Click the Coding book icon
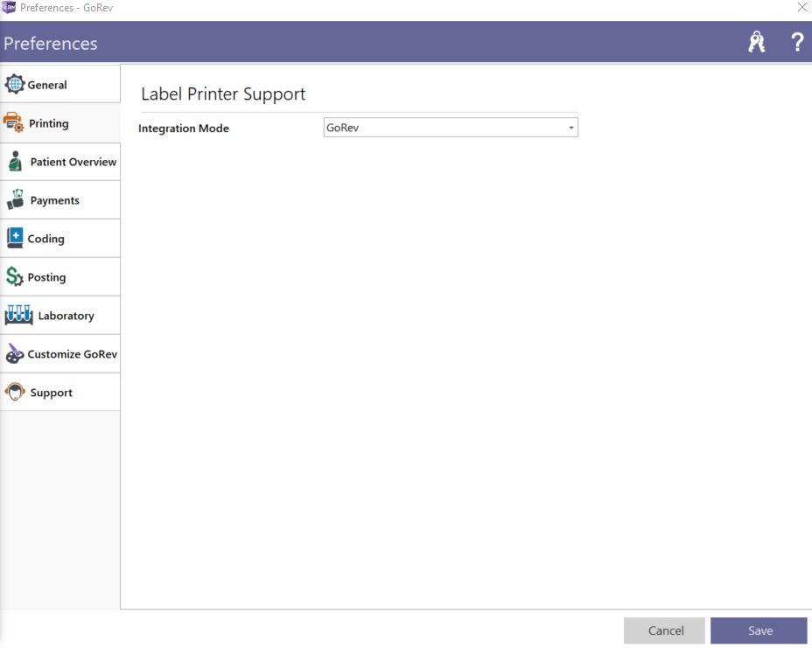The image size is (812, 648). [x=15, y=239]
